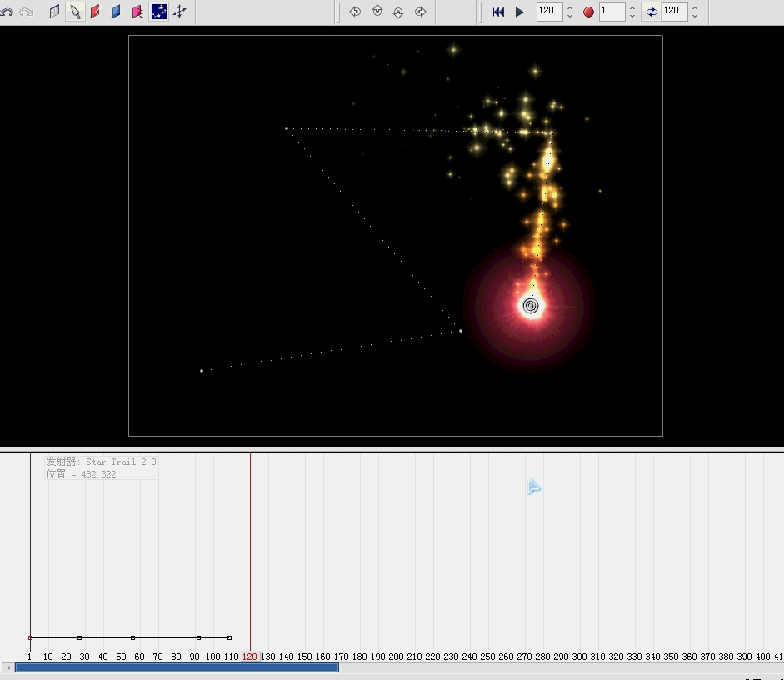The height and width of the screenshot is (680, 784).
Task: Select the graph keyframe near frame 92
Action: (x=198, y=637)
